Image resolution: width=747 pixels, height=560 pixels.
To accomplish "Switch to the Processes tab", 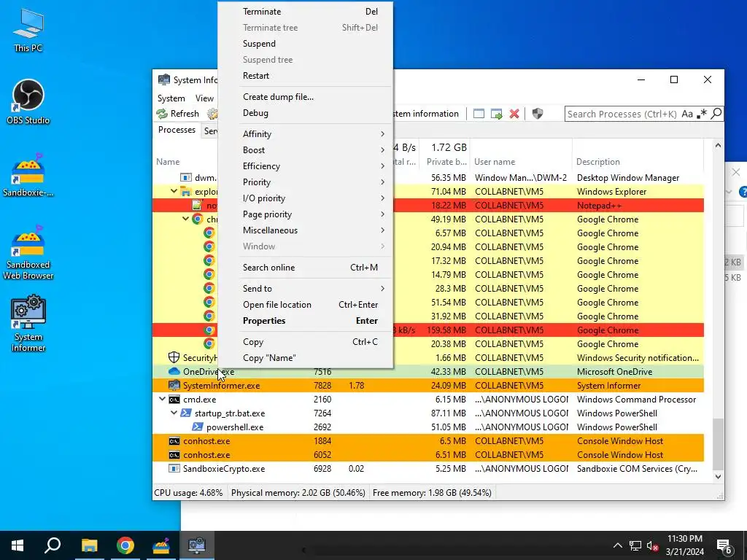I will pos(177,130).
